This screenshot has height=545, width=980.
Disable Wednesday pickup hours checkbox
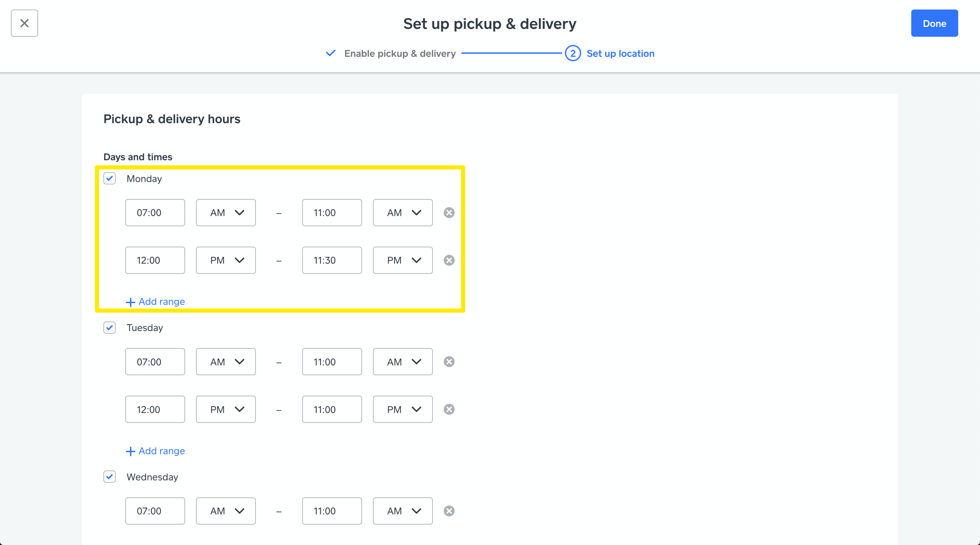coord(110,477)
